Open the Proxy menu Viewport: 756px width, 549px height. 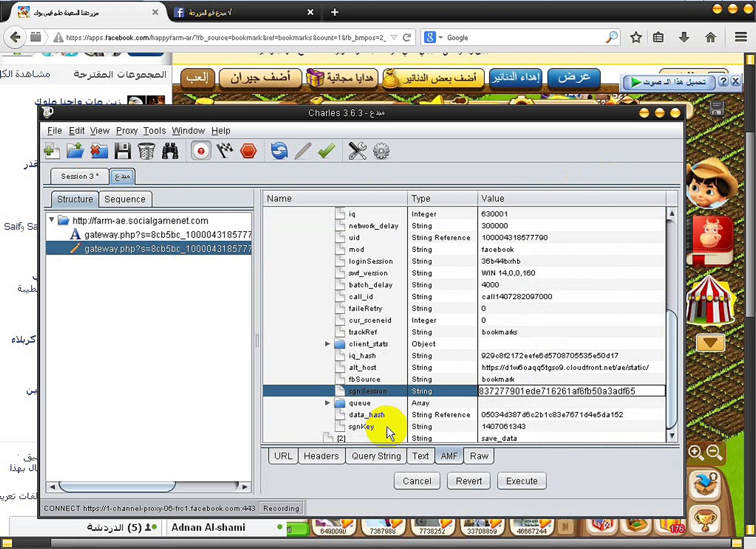click(127, 131)
